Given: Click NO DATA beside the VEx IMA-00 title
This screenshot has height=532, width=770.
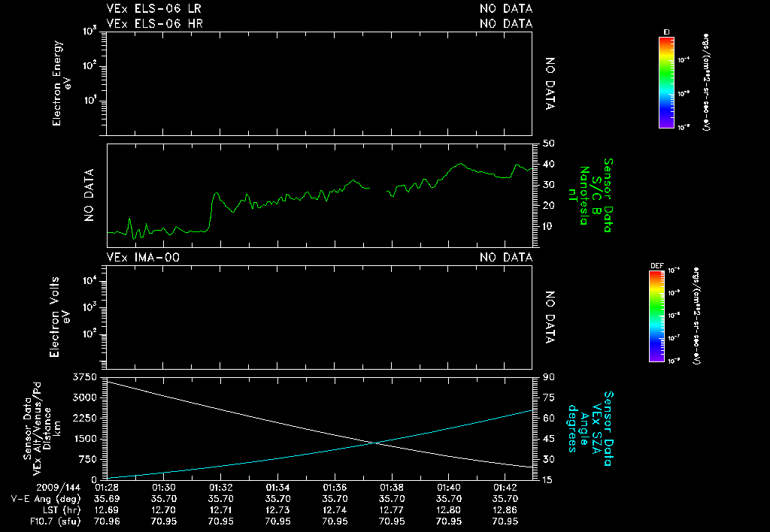Looking at the screenshot, I should coord(506,258).
